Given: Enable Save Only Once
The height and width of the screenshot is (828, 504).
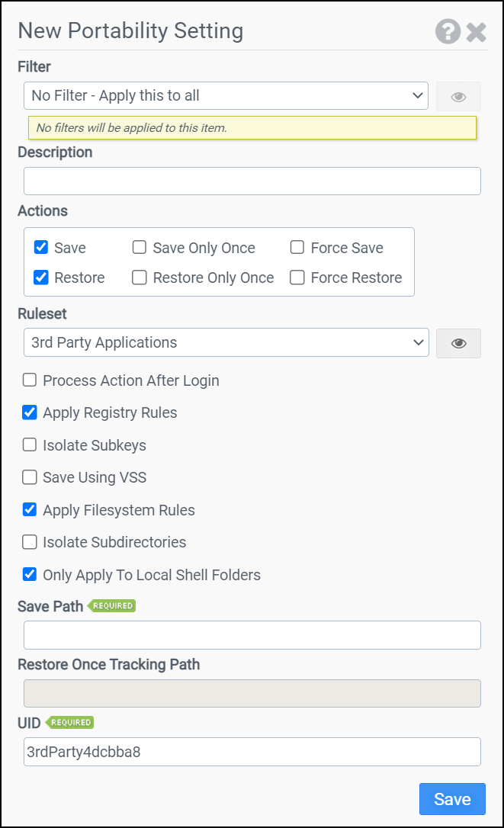Looking at the screenshot, I should click(140, 248).
